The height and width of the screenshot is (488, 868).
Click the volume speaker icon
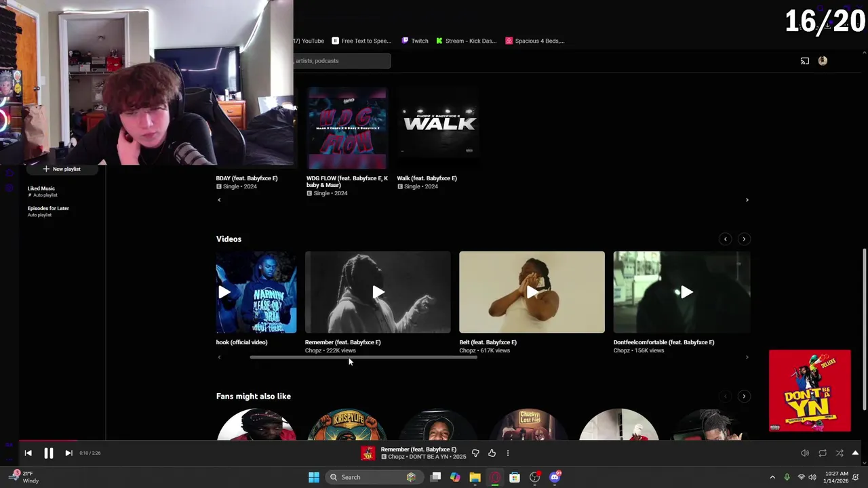[x=805, y=453]
